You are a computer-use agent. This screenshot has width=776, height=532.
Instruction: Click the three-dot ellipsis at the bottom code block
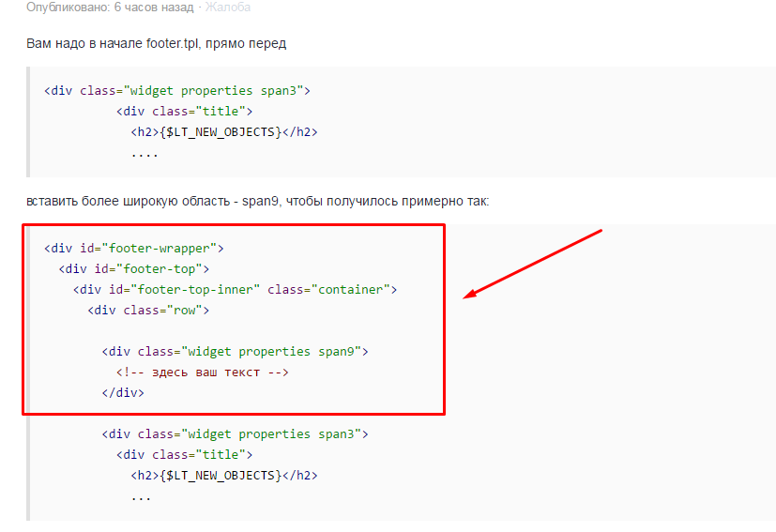(141, 496)
